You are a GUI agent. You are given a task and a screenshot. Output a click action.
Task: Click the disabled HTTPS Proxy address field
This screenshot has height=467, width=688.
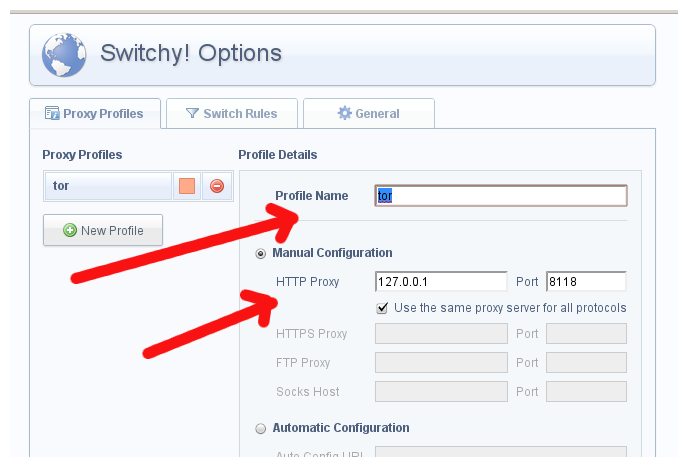click(441, 334)
